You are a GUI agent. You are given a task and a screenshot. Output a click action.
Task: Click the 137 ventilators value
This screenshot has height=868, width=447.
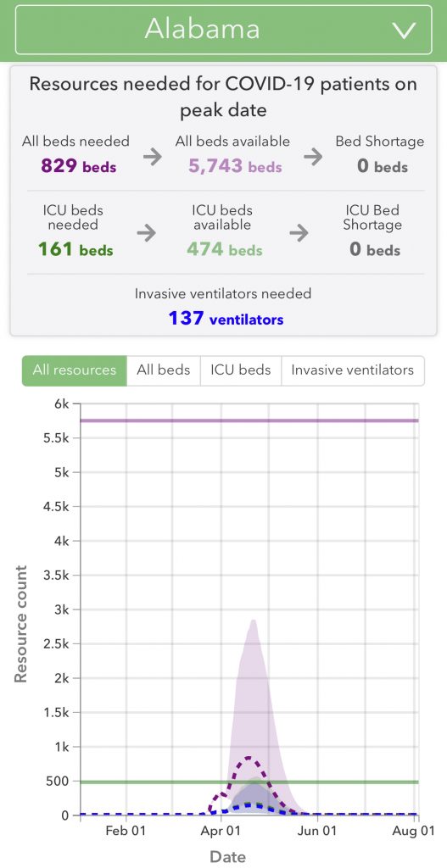(226, 319)
